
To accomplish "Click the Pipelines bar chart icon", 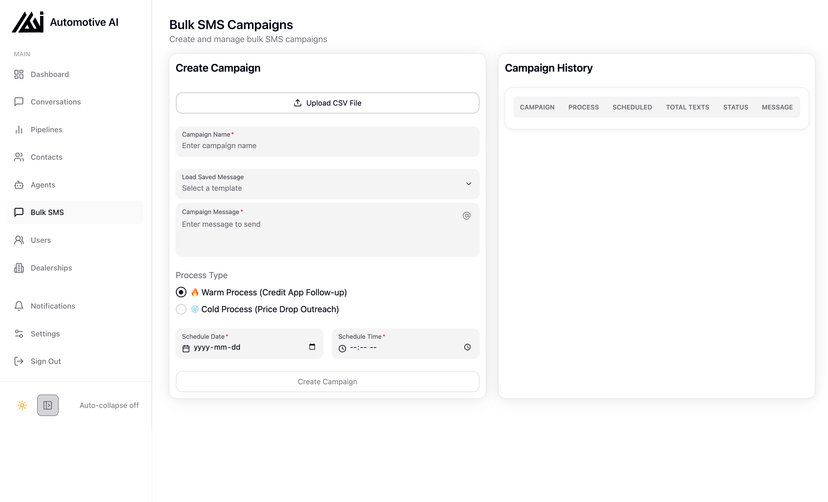I will 19,130.
